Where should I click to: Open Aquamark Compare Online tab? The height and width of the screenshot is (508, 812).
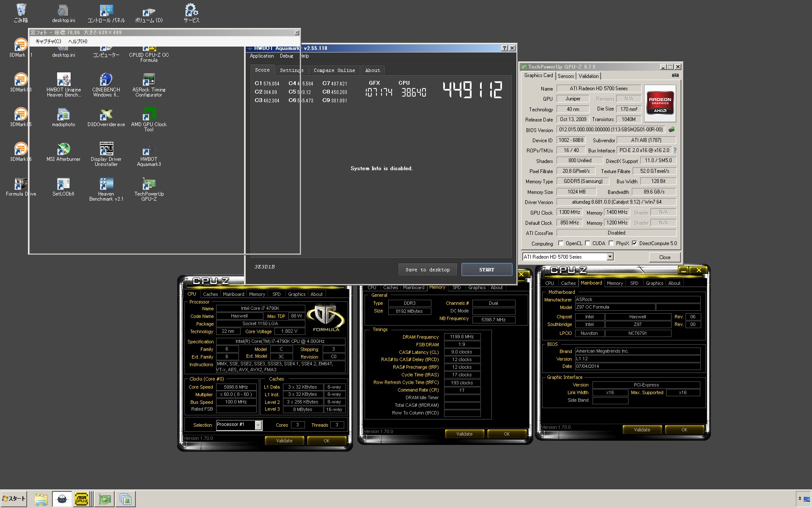[x=334, y=70]
